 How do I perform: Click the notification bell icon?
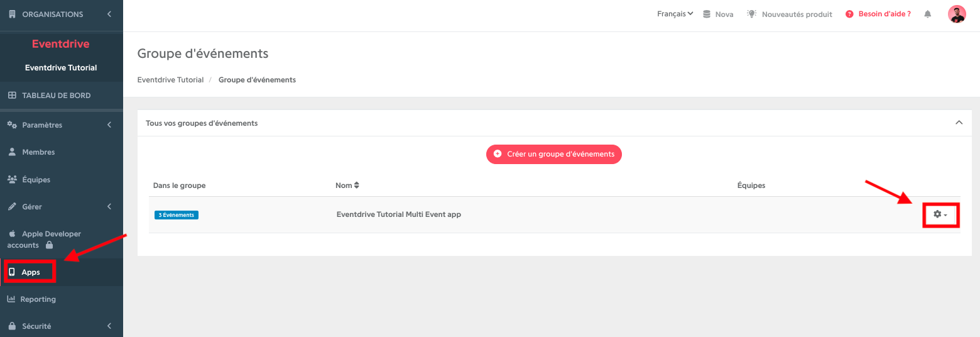coord(927,14)
